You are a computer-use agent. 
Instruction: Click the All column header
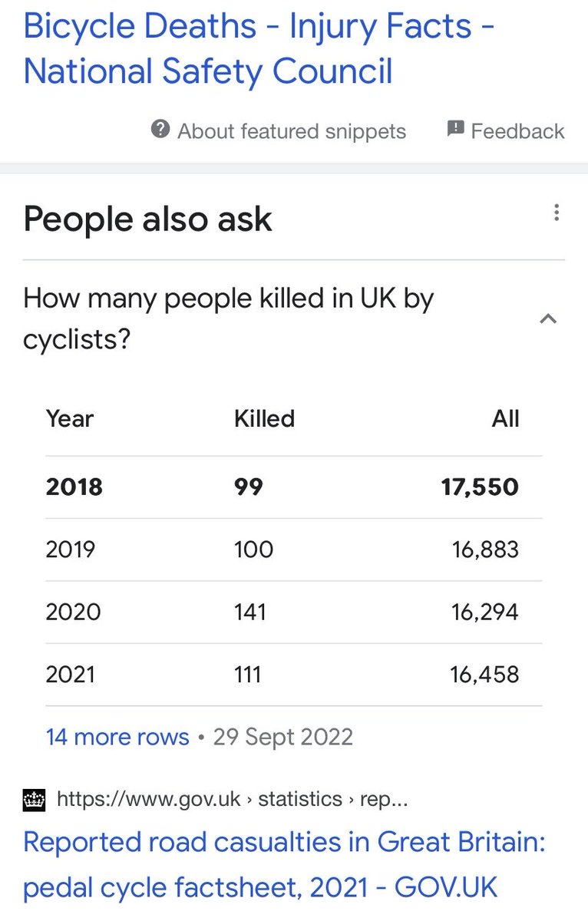tap(506, 418)
